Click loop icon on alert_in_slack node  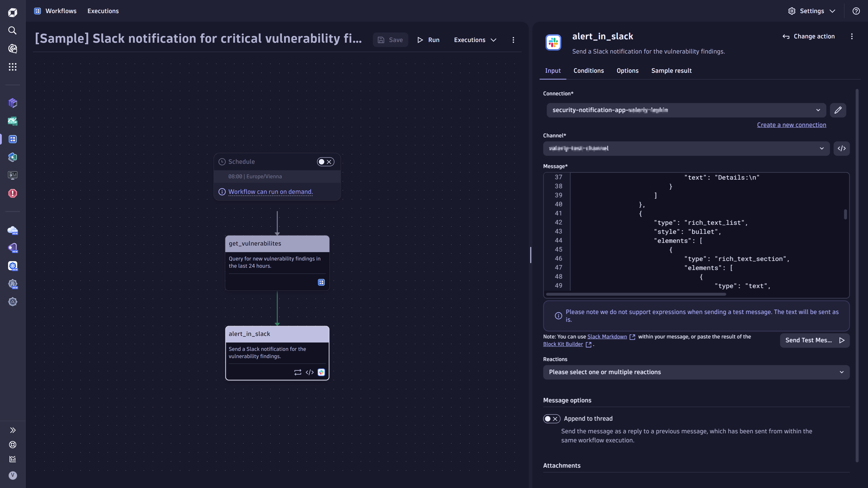pyautogui.click(x=297, y=372)
